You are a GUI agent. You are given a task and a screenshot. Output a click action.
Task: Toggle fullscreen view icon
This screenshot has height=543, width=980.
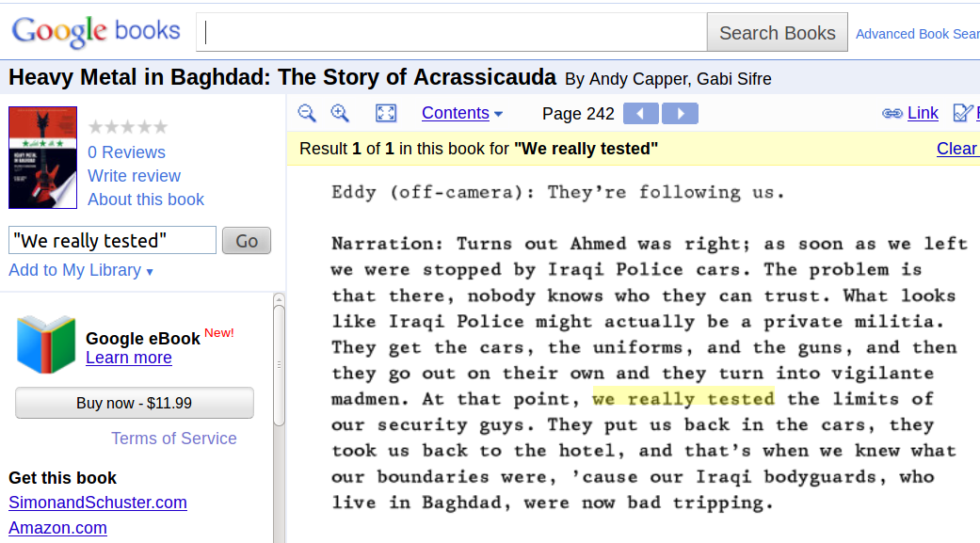(x=386, y=113)
